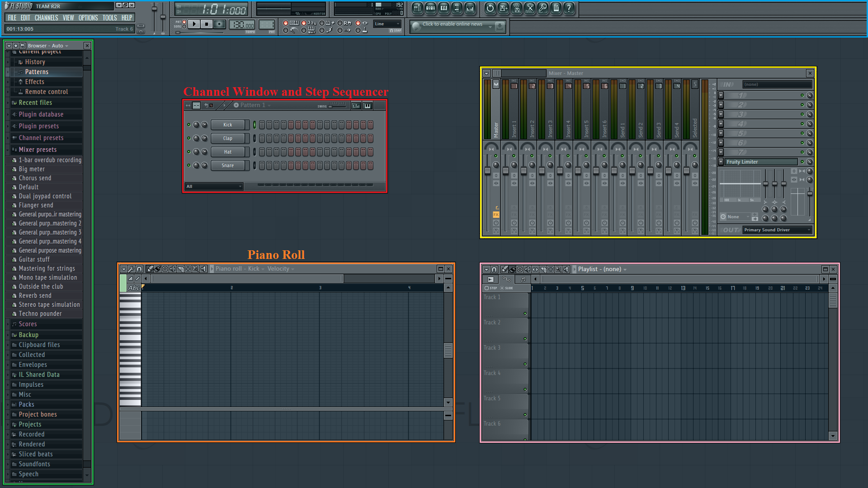The height and width of the screenshot is (488, 868).
Task: Open the Snare channel settings button
Action: click(x=227, y=165)
